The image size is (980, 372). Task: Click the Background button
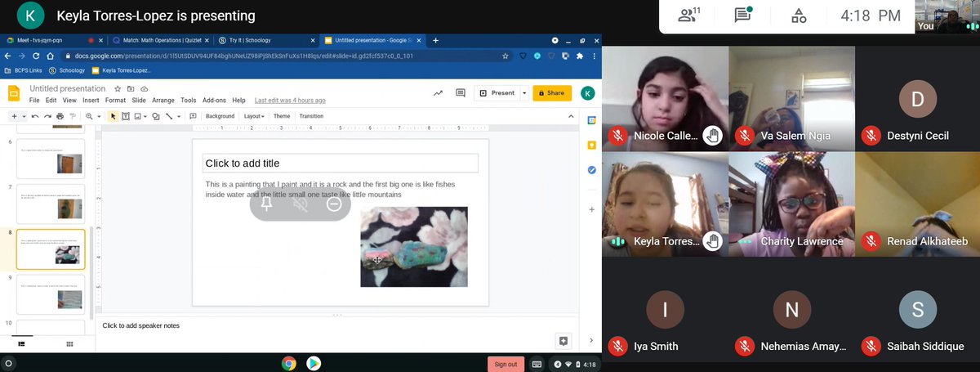click(220, 116)
